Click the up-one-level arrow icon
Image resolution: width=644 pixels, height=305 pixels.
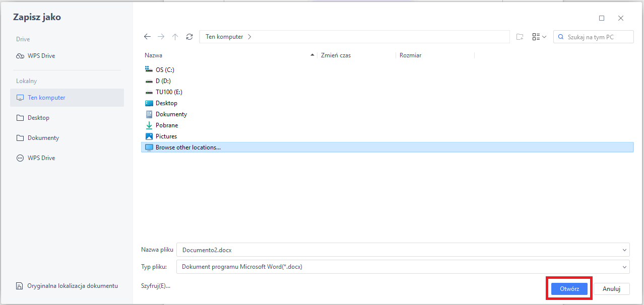[175, 37]
